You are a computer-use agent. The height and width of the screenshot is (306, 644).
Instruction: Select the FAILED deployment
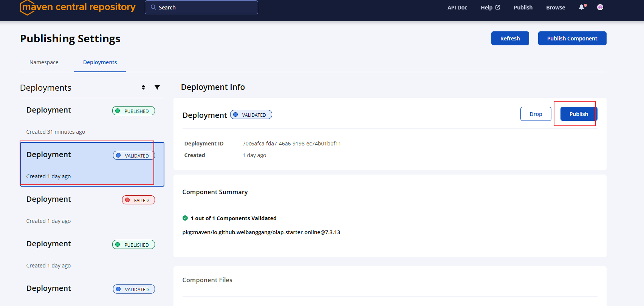[92, 210]
